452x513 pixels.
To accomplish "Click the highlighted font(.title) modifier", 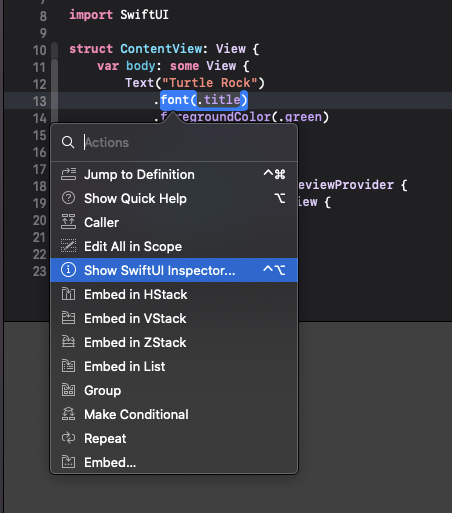I will pos(204,100).
